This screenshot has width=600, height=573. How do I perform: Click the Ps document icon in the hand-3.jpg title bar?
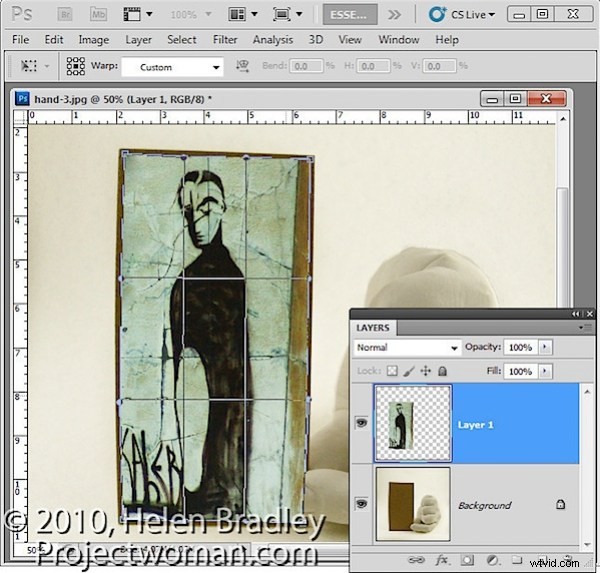pos(23,99)
